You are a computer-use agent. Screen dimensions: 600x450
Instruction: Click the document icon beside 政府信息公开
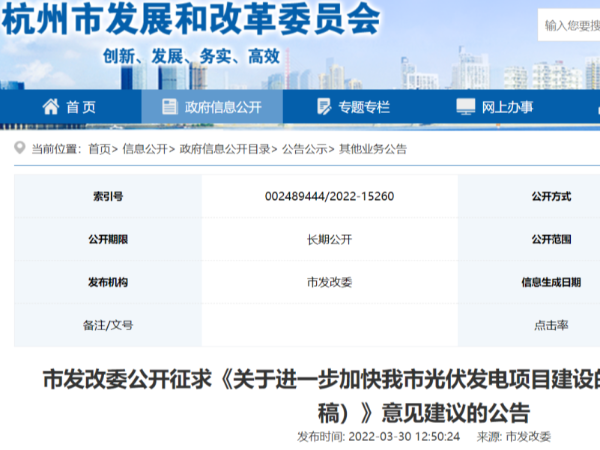168,107
